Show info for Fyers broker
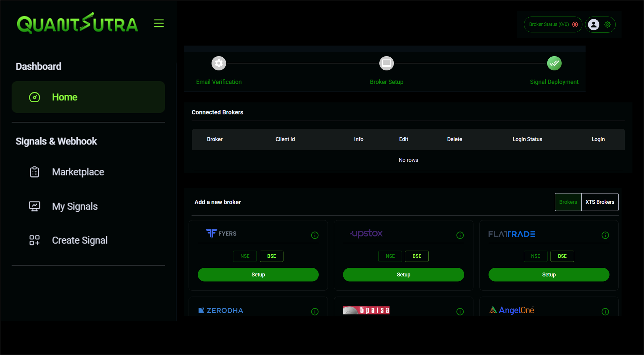644x355 pixels. click(315, 235)
